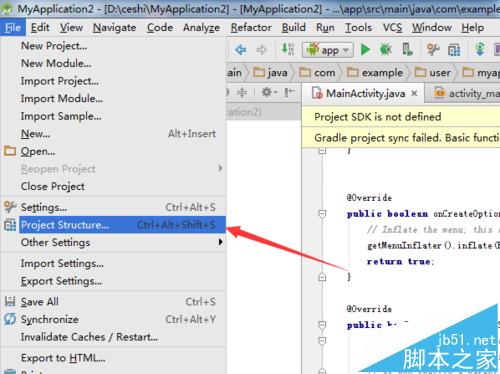
Task: Click the com breadcrumb folder
Action: point(317,73)
